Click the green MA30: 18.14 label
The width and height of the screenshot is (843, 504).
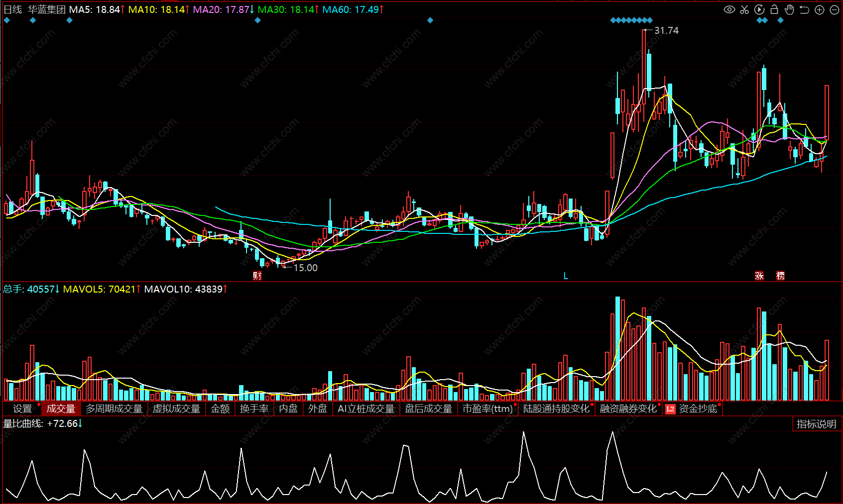click(x=288, y=9)
